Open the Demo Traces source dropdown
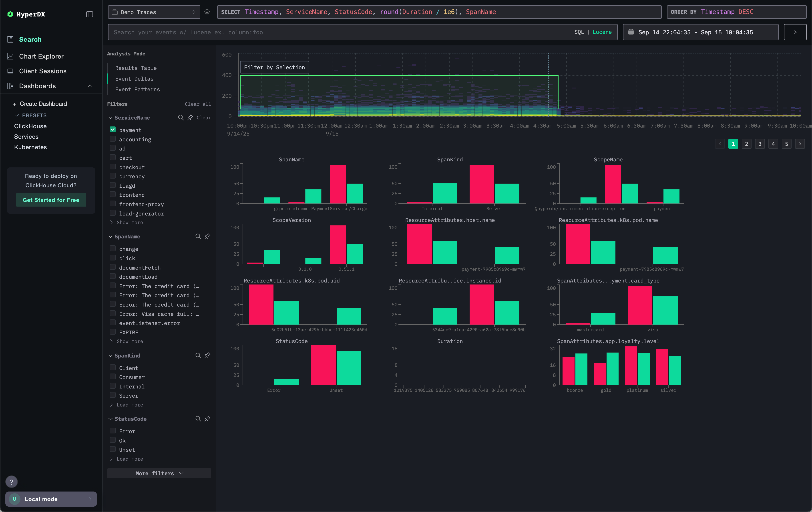The height and width of the screenshot is (512, 812). tap(154, 12)
